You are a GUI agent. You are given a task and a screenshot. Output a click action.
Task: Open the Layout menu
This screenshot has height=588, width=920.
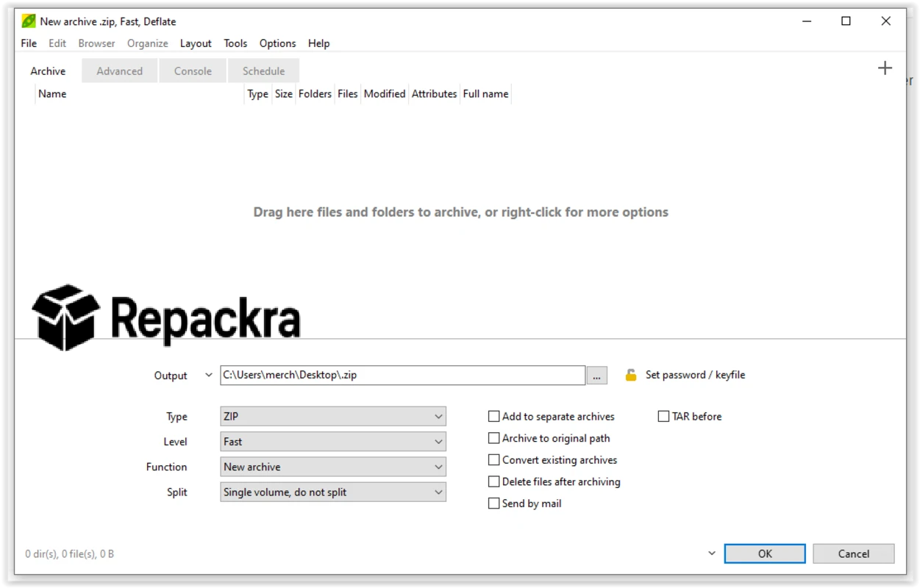(196, 43)
